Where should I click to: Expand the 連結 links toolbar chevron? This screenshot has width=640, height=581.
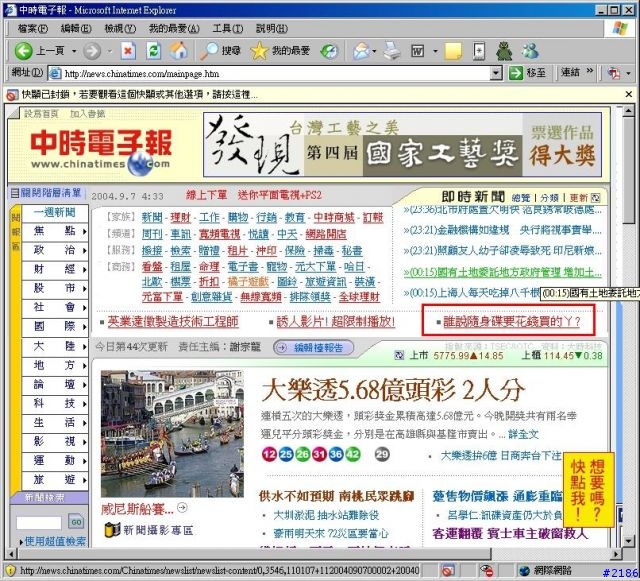coord(589,71)
